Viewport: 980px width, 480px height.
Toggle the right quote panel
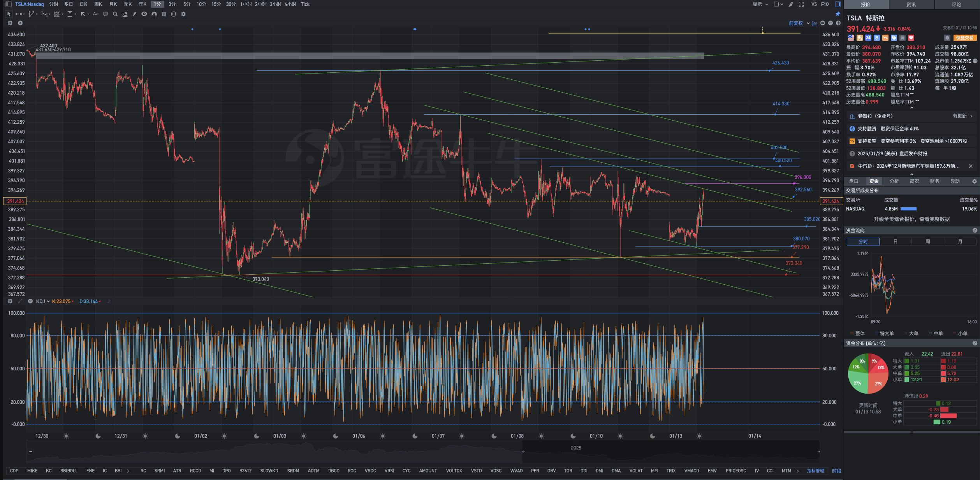pyautogui.click(x=838, y=4)
